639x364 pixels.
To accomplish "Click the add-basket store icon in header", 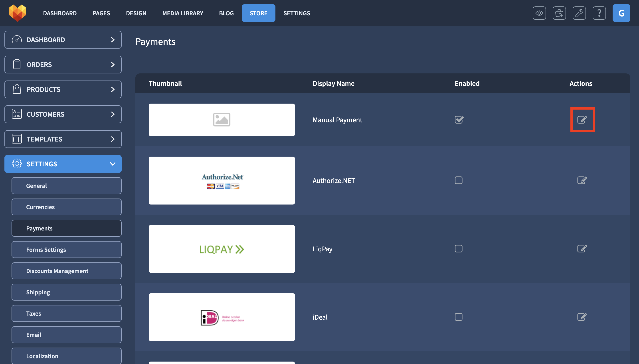I will 559,13.
